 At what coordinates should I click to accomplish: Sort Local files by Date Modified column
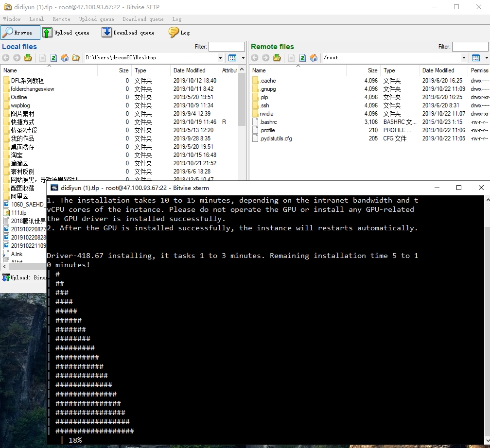click(189, 70)
